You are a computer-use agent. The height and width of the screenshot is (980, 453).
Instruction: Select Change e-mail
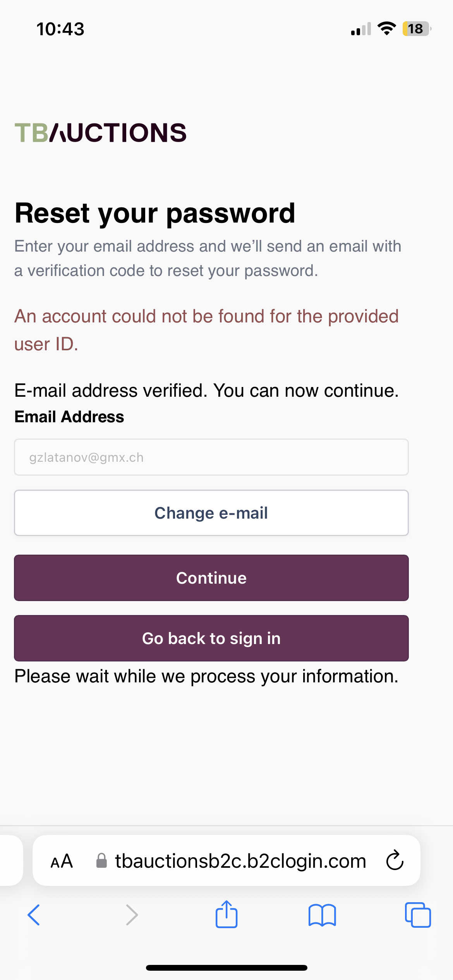tap(211, 512)
